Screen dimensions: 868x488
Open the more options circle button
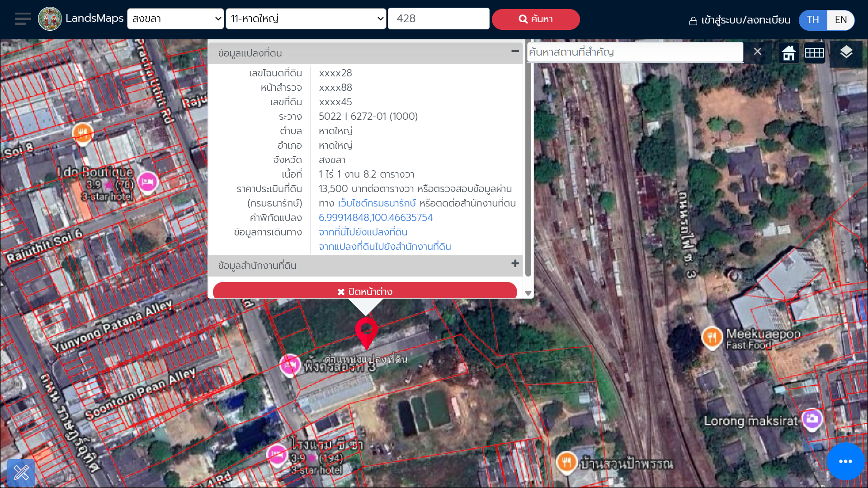point(844,461)
